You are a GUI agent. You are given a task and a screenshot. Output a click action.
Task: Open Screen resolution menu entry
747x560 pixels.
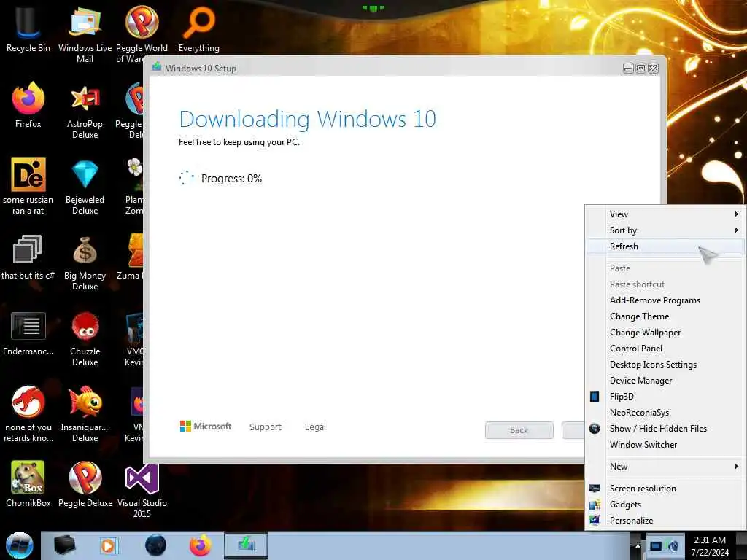tap(665, 489)
